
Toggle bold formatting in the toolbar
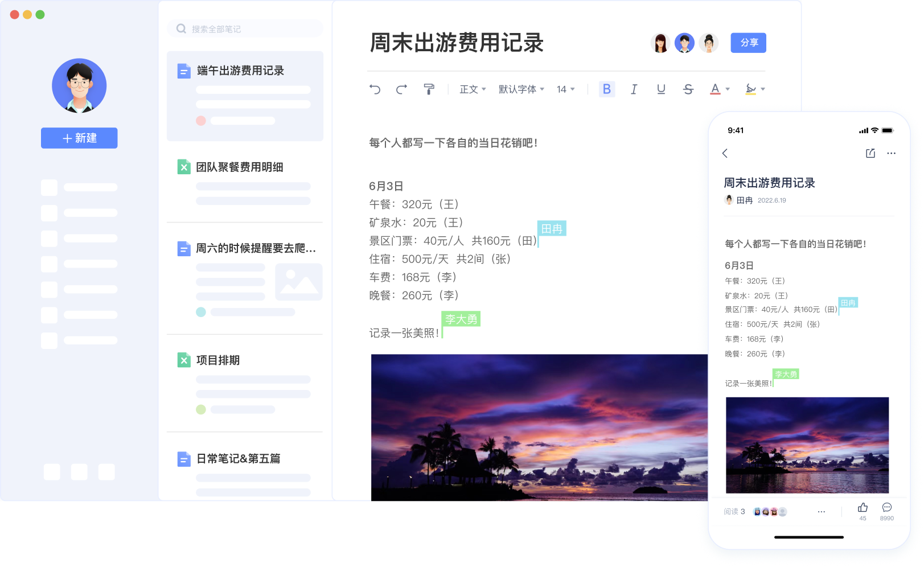(x=606, y=89)
